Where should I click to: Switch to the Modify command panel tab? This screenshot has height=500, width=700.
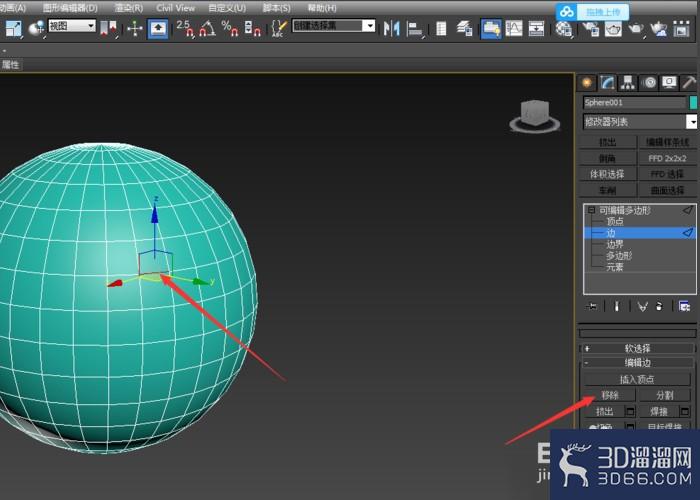[607, 83]
